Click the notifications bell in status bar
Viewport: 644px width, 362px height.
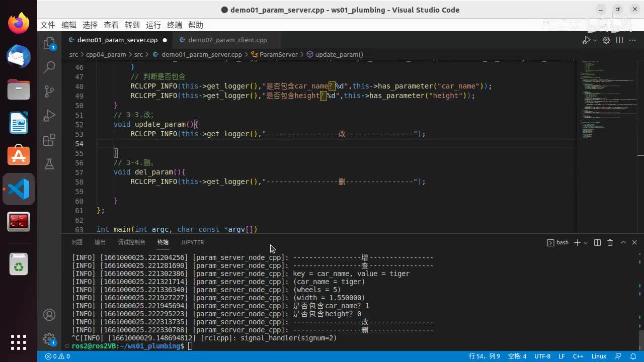coord(632,356)
